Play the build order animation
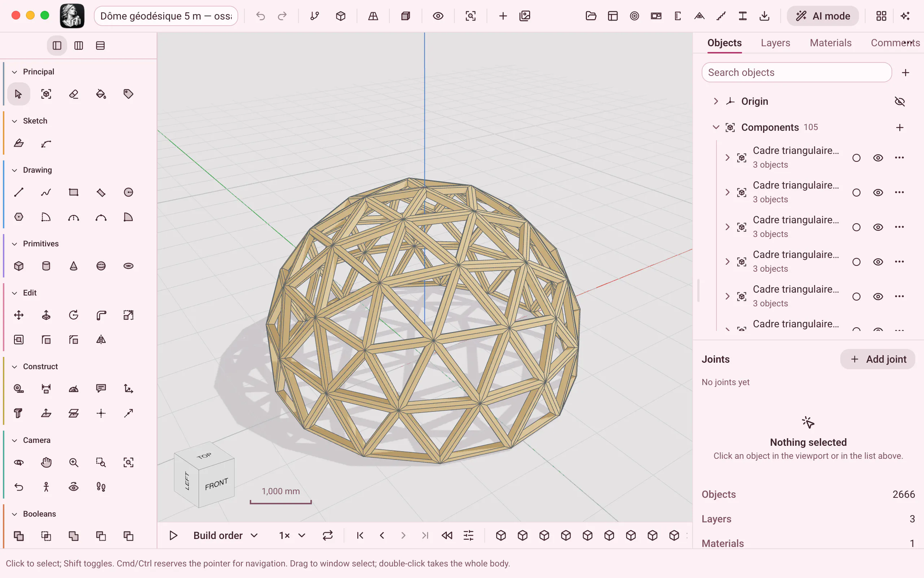 pos(173,536)
